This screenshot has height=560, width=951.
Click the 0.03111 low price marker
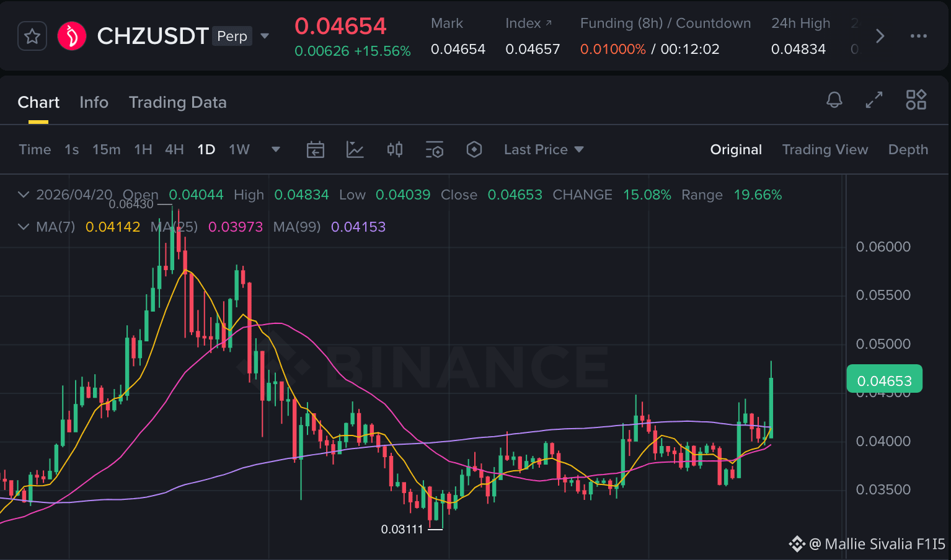(x=402, y=529)
